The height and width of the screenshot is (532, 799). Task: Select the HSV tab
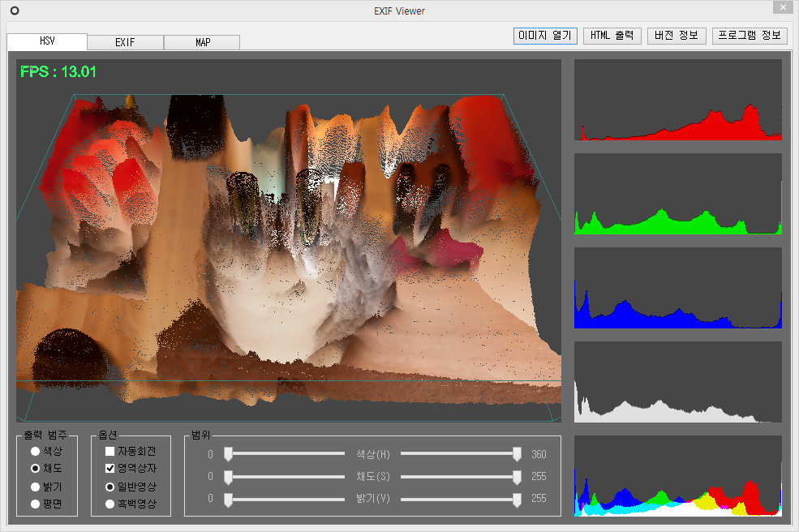47,42
